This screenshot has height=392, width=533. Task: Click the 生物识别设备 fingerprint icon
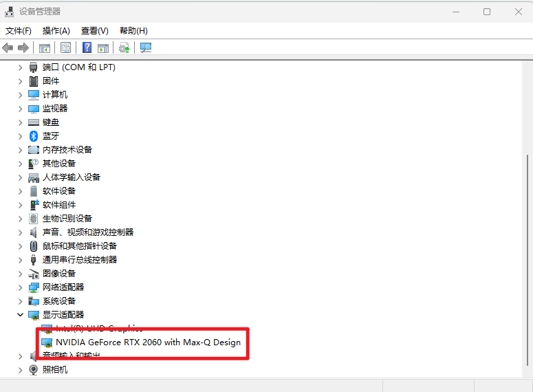pyautogui.click(x=33, y=219)
